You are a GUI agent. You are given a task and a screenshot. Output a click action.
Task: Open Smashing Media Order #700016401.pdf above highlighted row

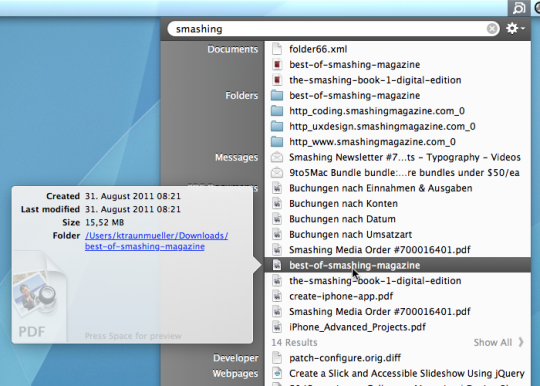(x=380, y=250)
